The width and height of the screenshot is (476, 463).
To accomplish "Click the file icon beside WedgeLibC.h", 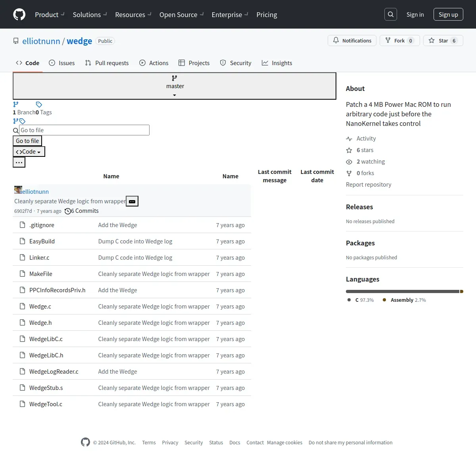I will click(23, 355).
